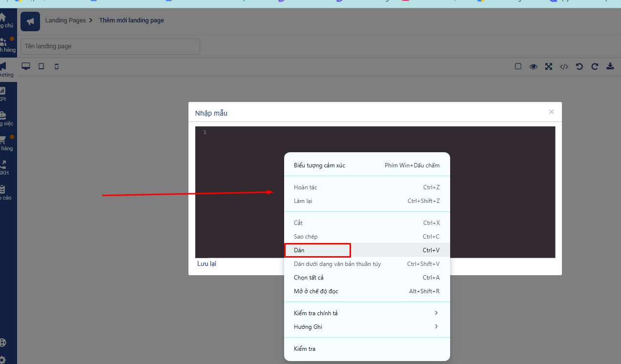Select Chọn tất cả menu entry
621x364 pixels.
tap(367, 277)
